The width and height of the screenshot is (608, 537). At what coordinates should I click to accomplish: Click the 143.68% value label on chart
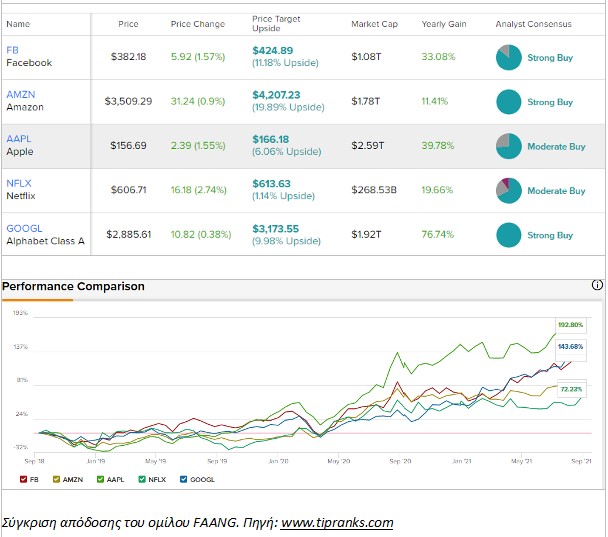(x=571, y=347)
